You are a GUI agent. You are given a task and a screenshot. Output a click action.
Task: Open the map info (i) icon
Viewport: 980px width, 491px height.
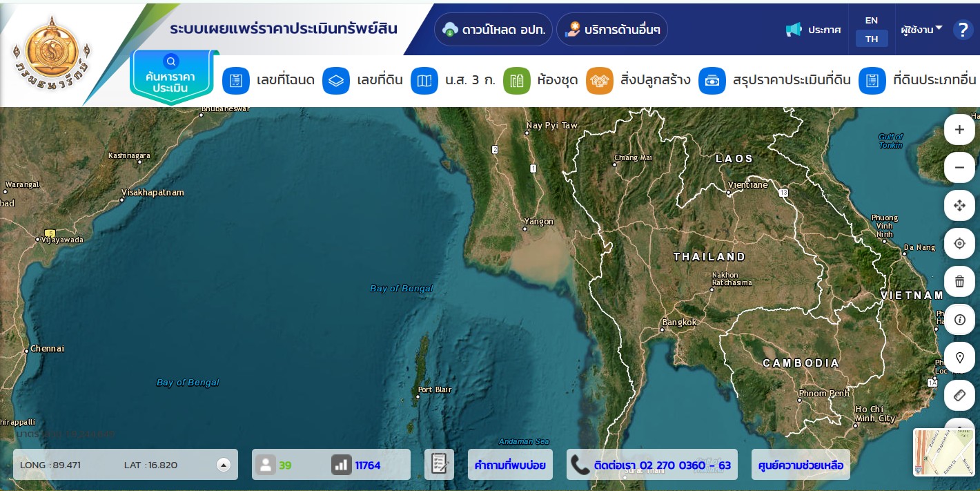tap(959, 319)
